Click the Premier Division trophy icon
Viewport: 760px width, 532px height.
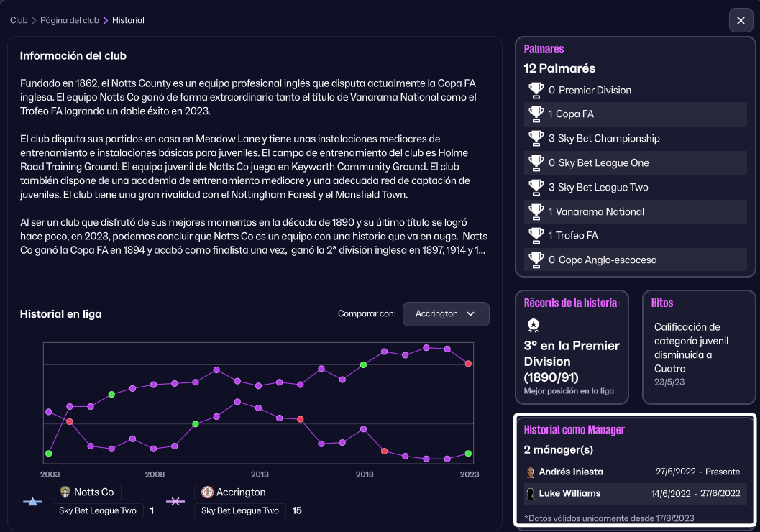click(x=536, y=90)
